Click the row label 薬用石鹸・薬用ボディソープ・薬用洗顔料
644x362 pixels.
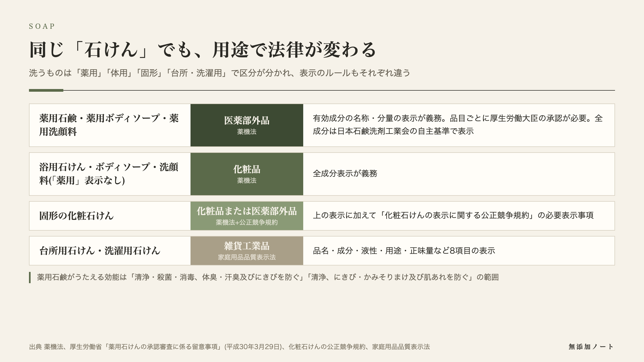coord(109,125)
